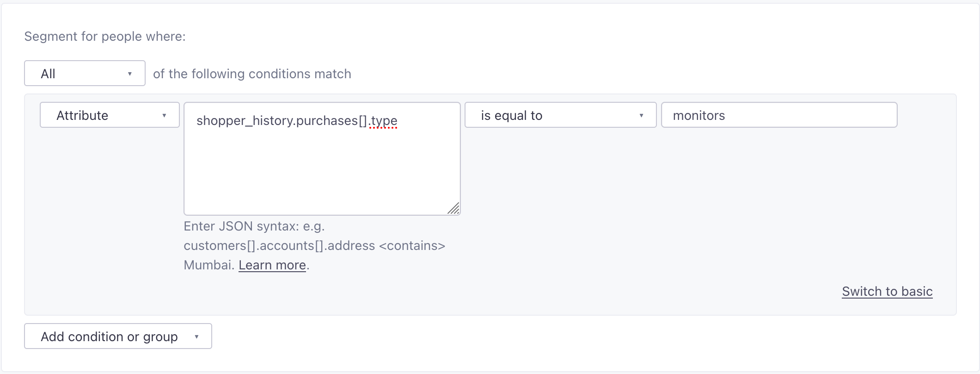Viewport: 980px width, 374px height.
Task: Open the All/Any match caret icon
Action: click(131, 73)
